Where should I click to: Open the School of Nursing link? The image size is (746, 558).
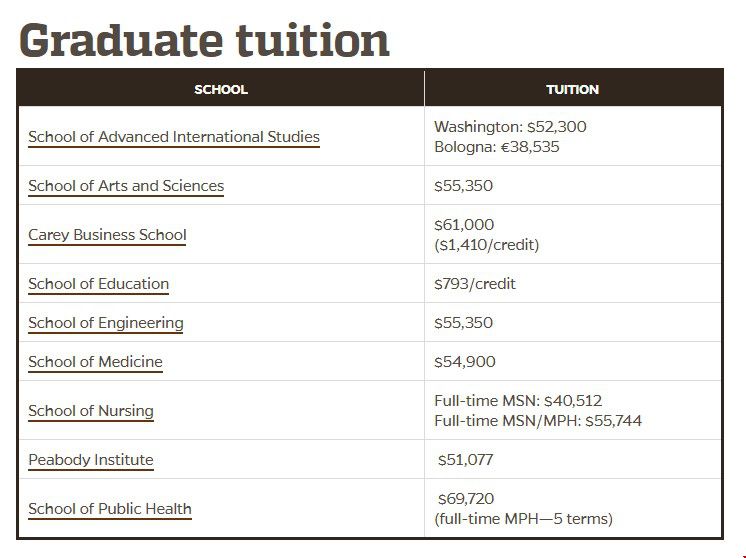pos(91,411)
